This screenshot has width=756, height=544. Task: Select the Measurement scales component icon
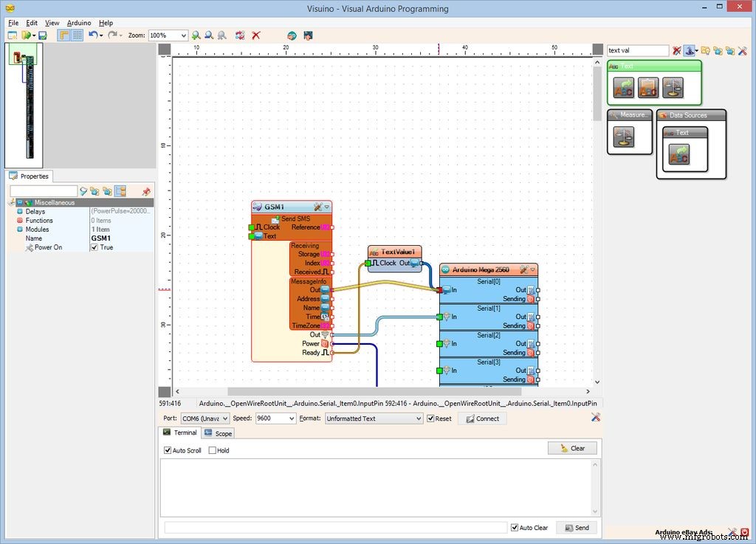click(623, 137)
